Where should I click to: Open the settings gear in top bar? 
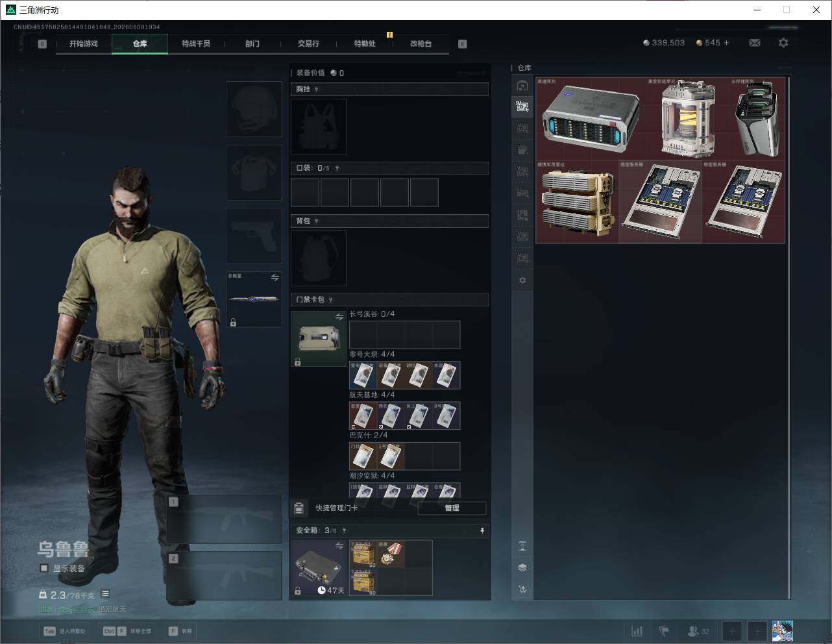pyautogui.click(x=783, y=43)
